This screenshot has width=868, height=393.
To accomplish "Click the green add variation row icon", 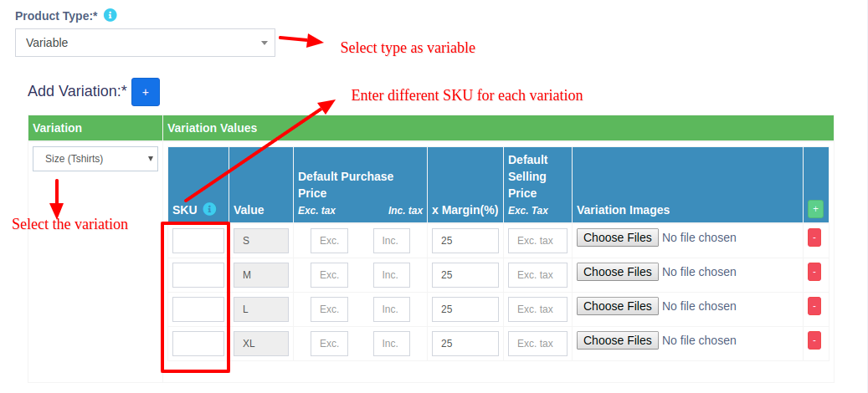I will [815, 209].
